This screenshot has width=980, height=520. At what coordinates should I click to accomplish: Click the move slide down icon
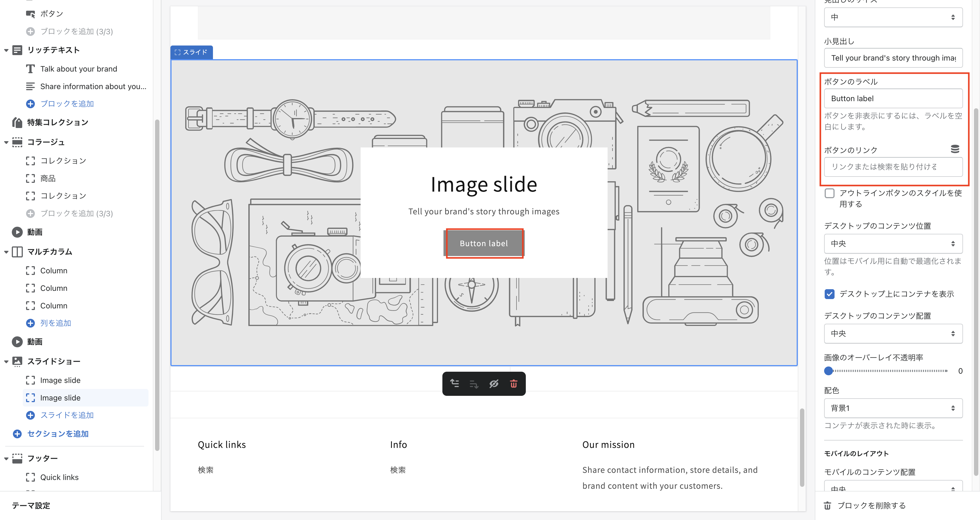click(474, 384)
